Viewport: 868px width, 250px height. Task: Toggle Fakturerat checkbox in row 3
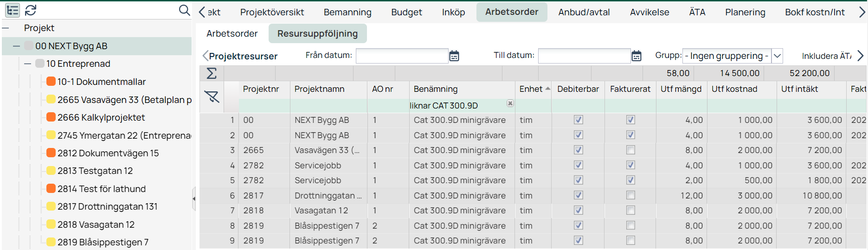[x=630, y=150]
